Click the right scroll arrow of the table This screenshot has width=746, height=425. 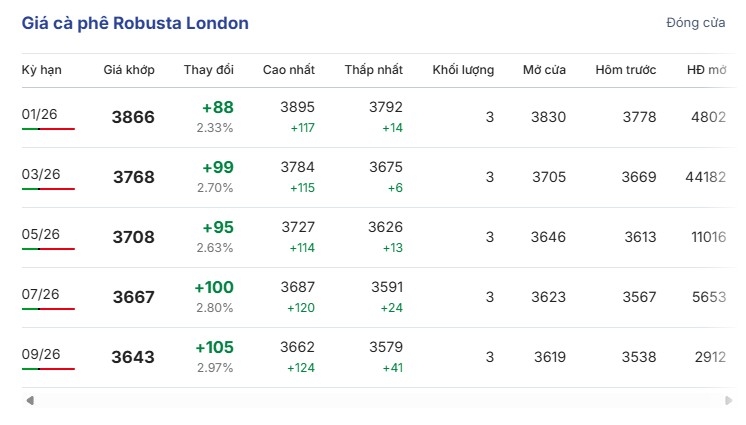pyautogui.click(x=728, y=401)
